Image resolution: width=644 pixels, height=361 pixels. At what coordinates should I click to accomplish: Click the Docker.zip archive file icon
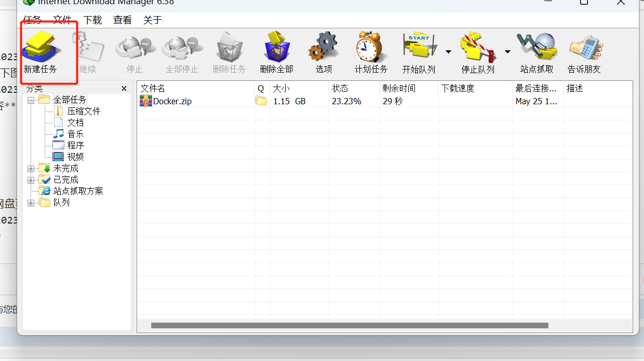146,101
